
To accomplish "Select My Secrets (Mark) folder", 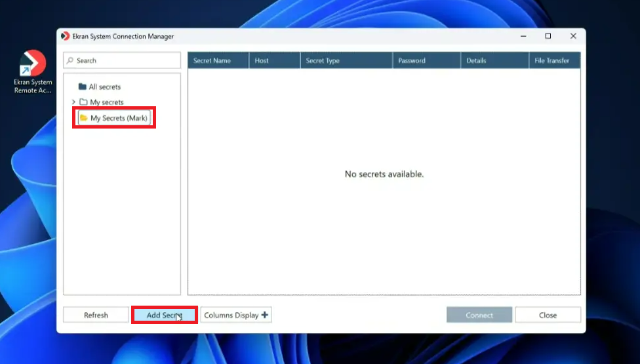I will [118, 118].
